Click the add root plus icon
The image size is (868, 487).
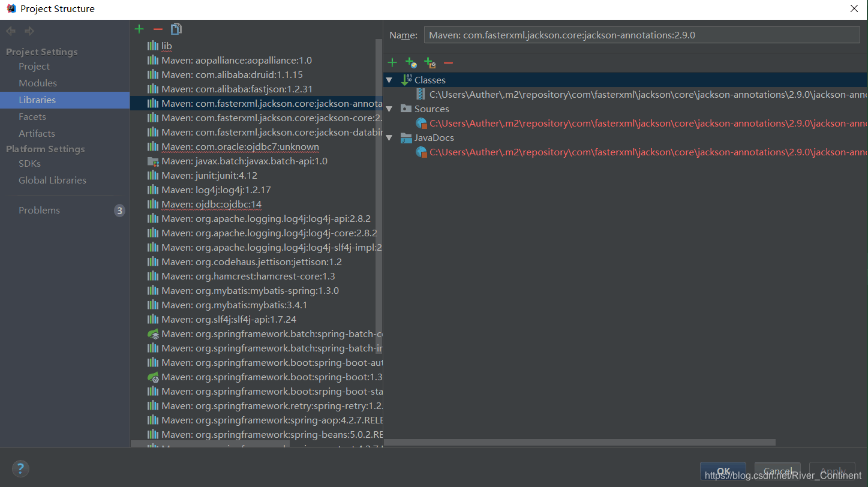coord(392,62)
